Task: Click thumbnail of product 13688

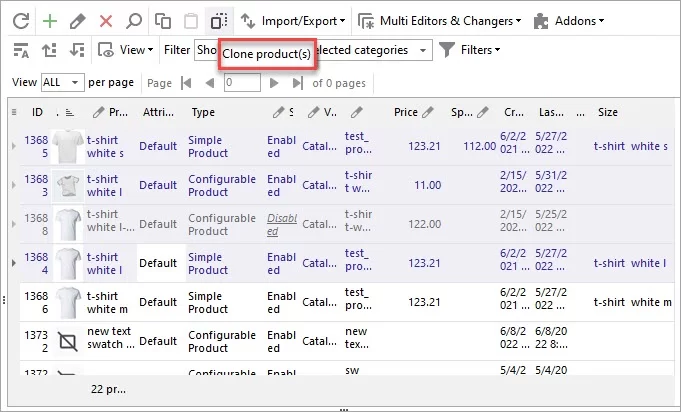Action: pyautogui.click(x=68, y=224)
